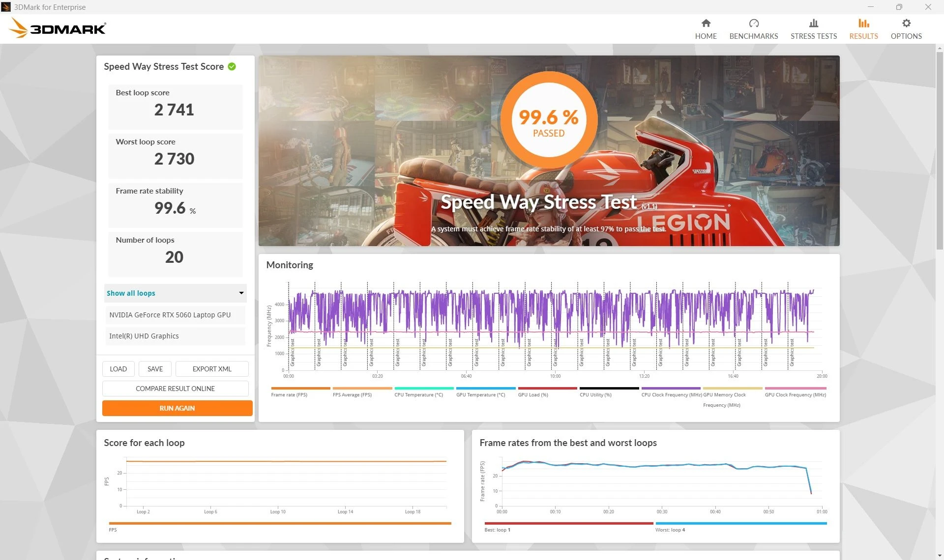Screen dimensions: 944x560
Task: Click the 3DMark logo
Action: (x=58, y=28)
